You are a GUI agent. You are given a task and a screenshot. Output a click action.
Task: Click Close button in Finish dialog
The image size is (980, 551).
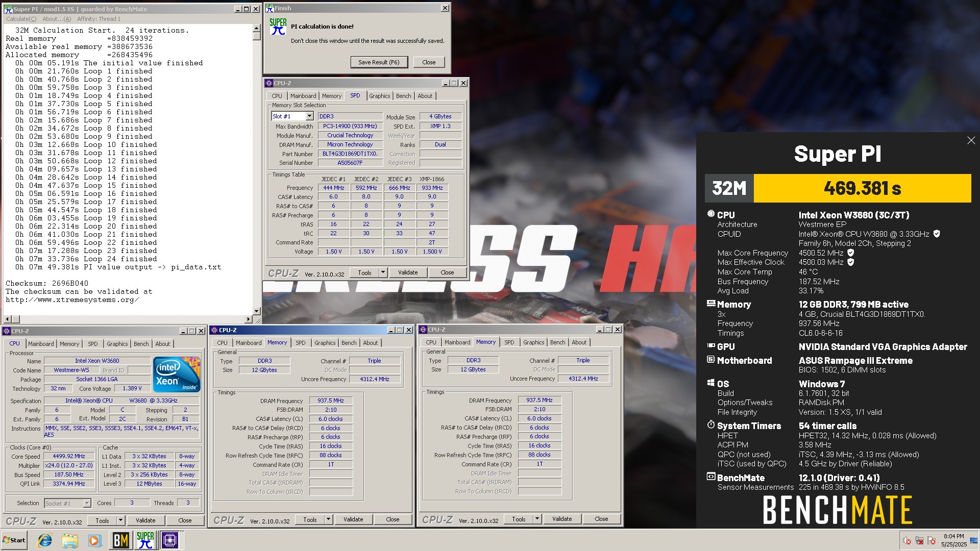pyautogui.click(x=429, y=62)
